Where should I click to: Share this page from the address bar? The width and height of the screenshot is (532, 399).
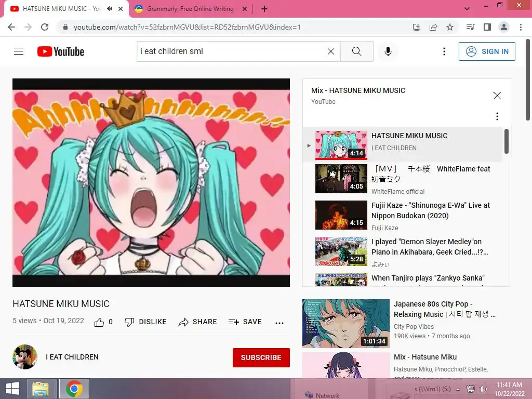pos(433,27)
